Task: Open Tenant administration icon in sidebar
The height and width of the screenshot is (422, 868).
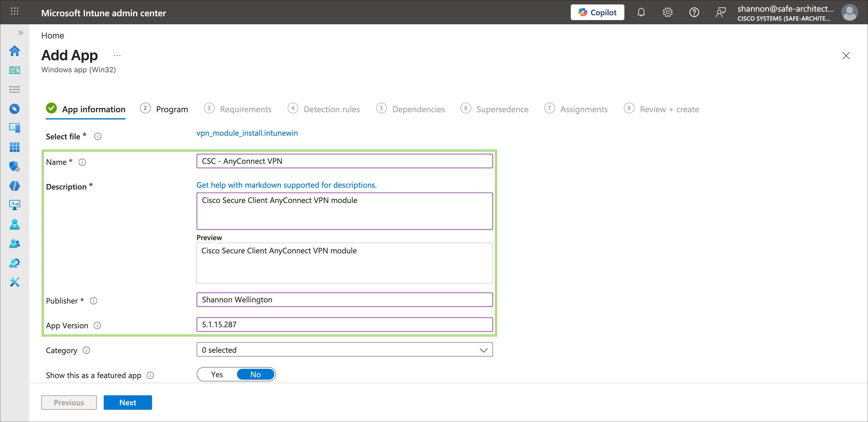Action: 14,263
